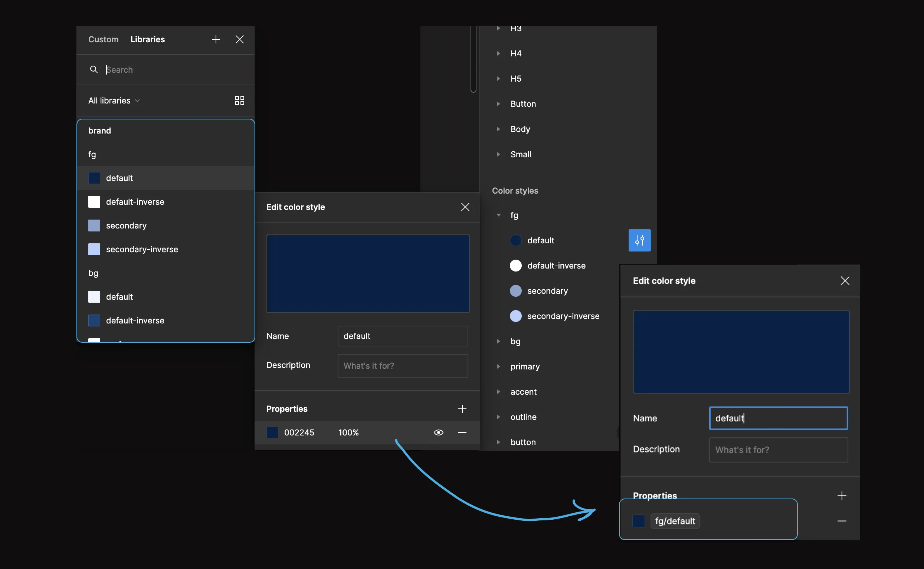Click the search icon in Libraries panel
The image size is (924, 569).
(x=93, y=69)
